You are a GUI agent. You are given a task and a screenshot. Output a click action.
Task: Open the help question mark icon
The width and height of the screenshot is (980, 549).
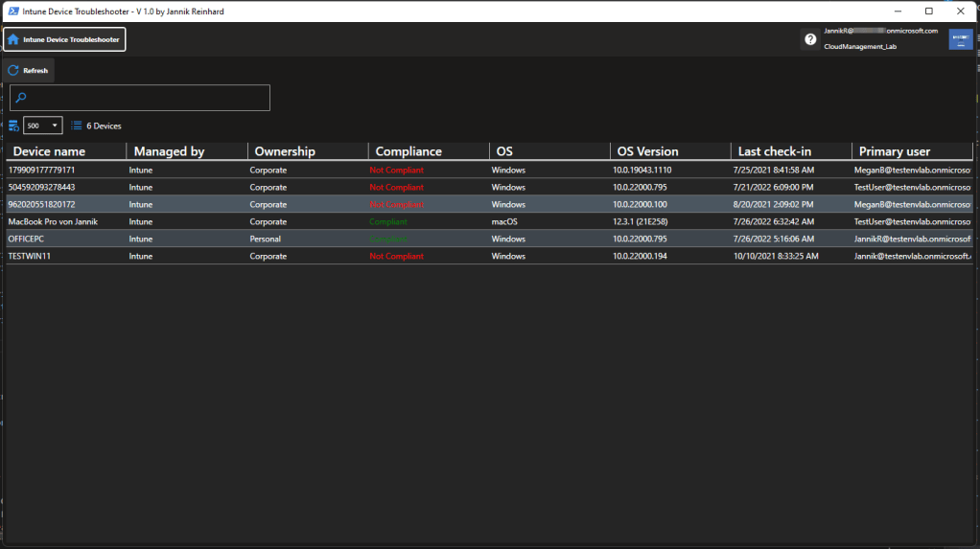[810, 39]
